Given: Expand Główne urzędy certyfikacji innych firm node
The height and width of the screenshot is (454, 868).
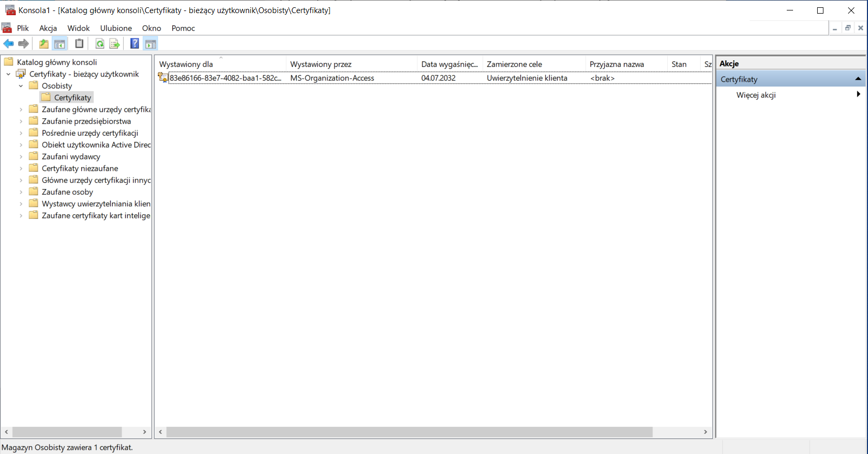Looking at the screenshot, I should pos(21,180).
